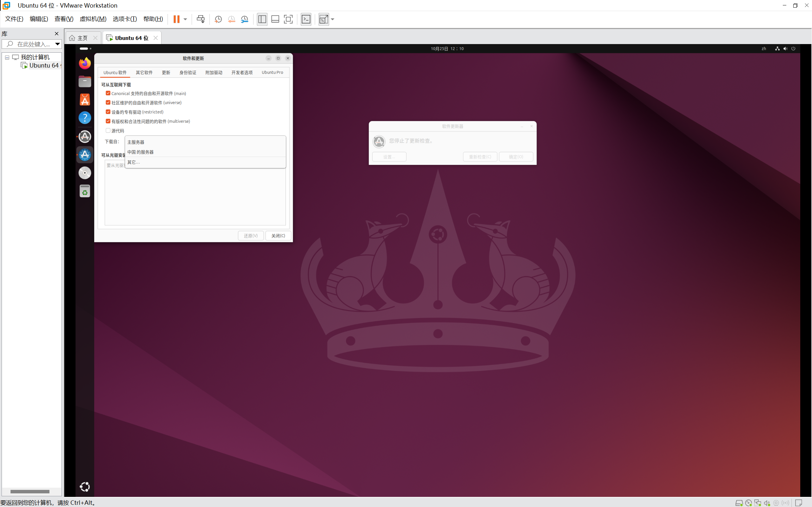812x507 pixels.
Task: Toggle the thumbnail bar view icon
Action: point(275,19)
